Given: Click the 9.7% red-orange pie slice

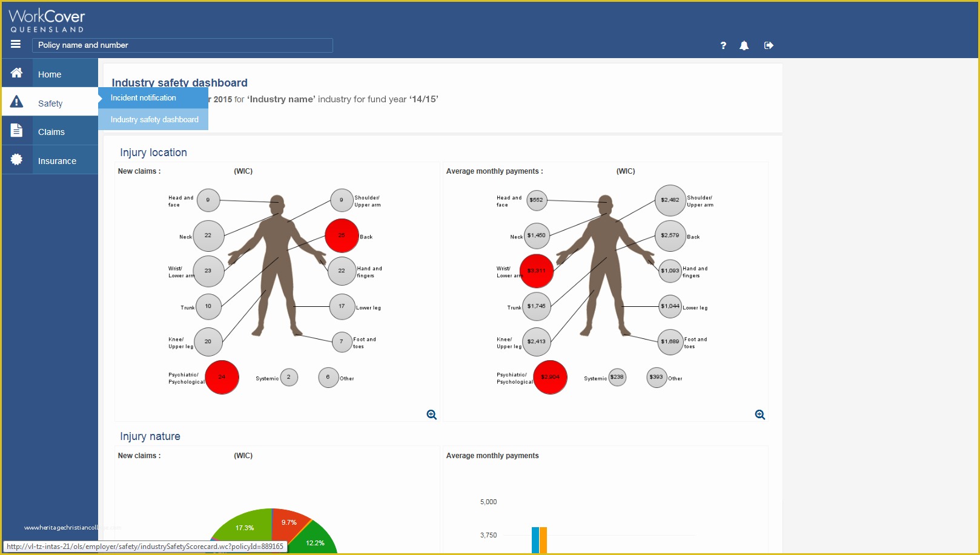Looking at the screenshot, I should 290,523.
